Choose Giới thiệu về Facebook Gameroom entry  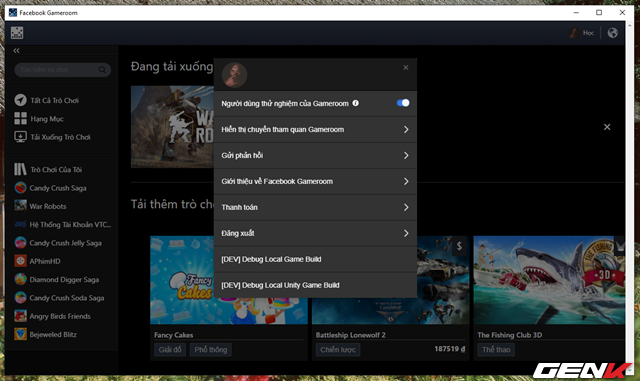pyautogui.click(x=315, y=181)
